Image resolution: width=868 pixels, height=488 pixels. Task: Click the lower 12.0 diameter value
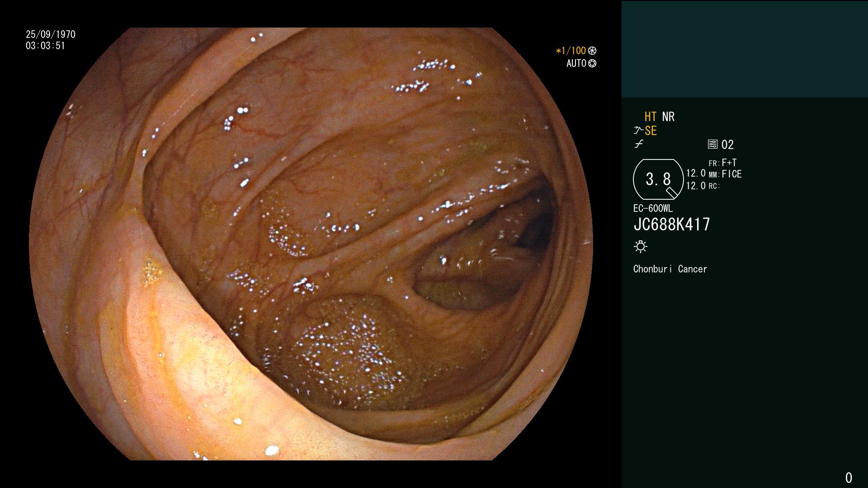(x=696, y=186)
